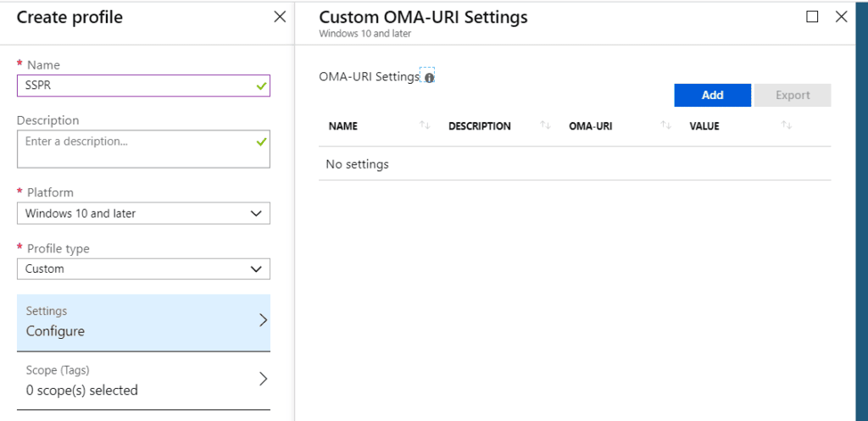Viewport: 868px width, 421px height.
Task: Click the Export button
Action: [793, 95]
